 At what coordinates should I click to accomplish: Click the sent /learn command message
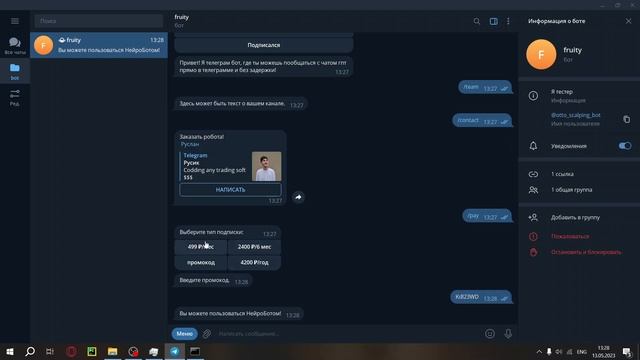[484, 88]
